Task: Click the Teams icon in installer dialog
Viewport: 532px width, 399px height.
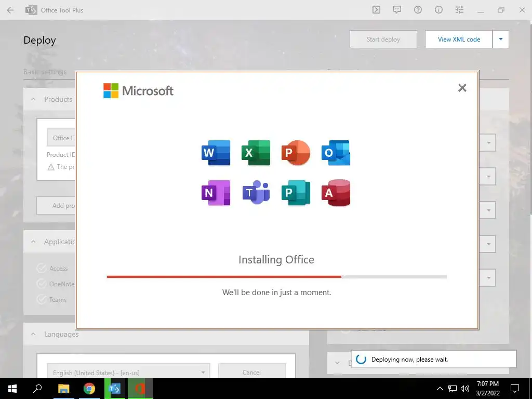Action: [x=256, y=192]
